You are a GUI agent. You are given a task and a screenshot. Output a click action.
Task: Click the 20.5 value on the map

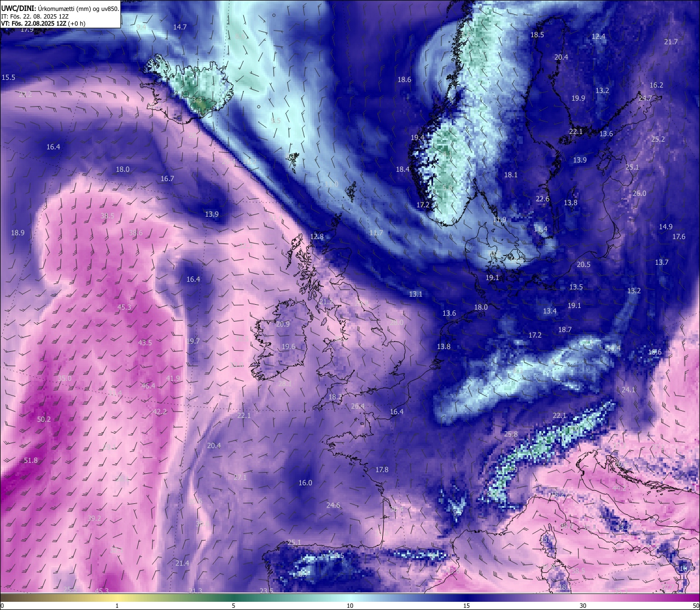click(x=584, y=265)
